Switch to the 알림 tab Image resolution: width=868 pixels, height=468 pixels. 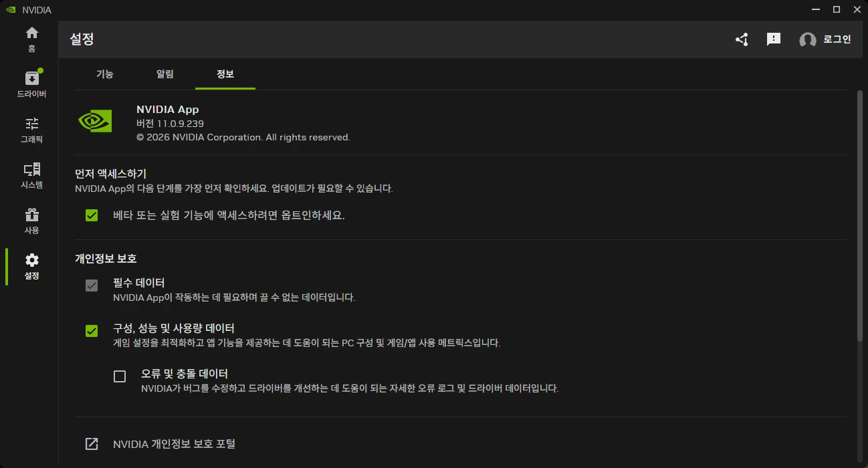[165, 74]
